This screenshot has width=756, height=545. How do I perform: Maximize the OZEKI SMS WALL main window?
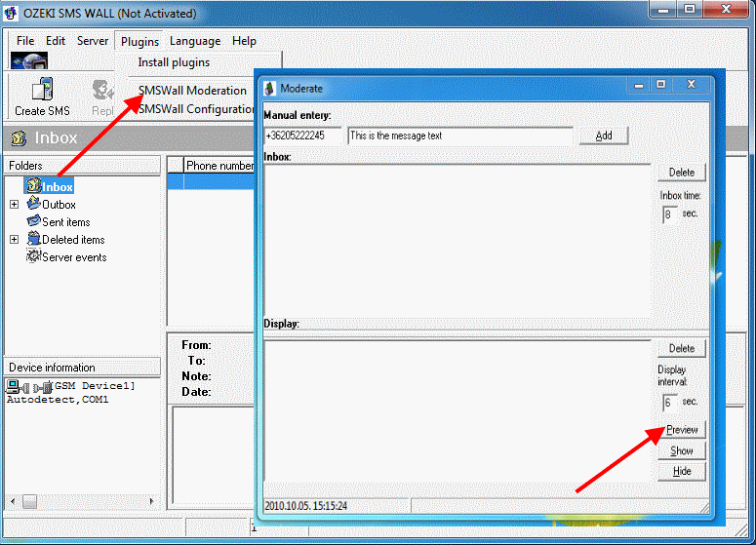690,9
